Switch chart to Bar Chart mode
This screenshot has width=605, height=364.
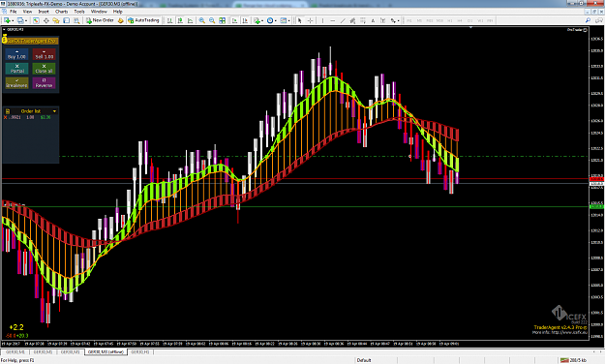click(169, 20)
